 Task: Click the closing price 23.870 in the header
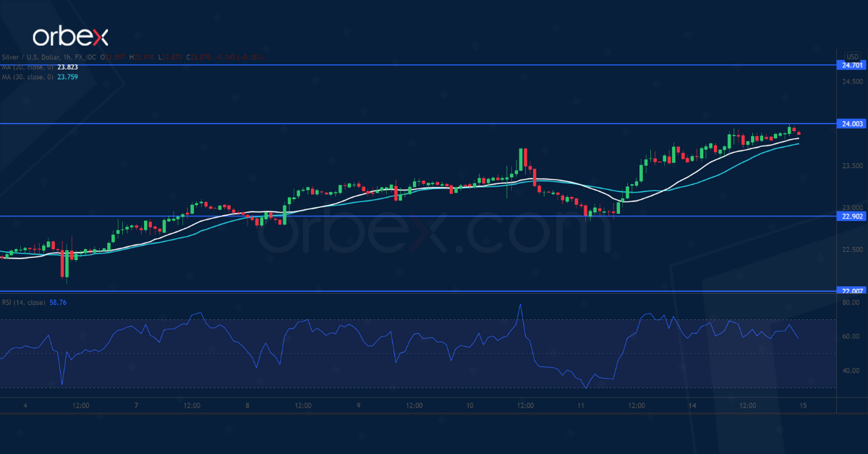tap(197, 56)
